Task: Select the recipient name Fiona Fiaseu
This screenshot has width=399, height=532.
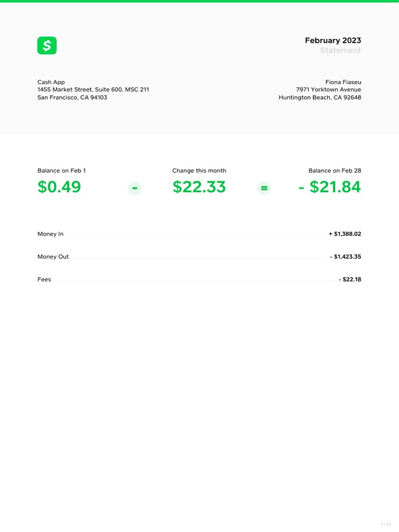Action: point(343,82)
